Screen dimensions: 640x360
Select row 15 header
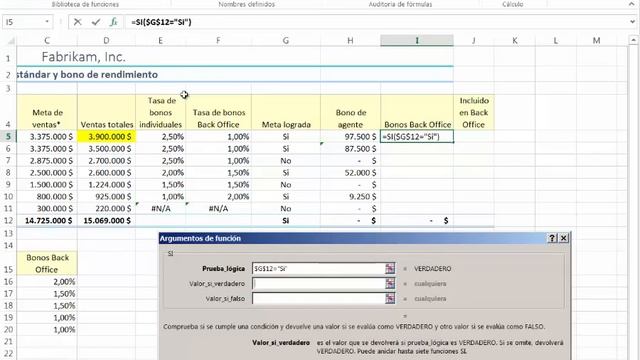pyautogui.click(x=8, y=264)
